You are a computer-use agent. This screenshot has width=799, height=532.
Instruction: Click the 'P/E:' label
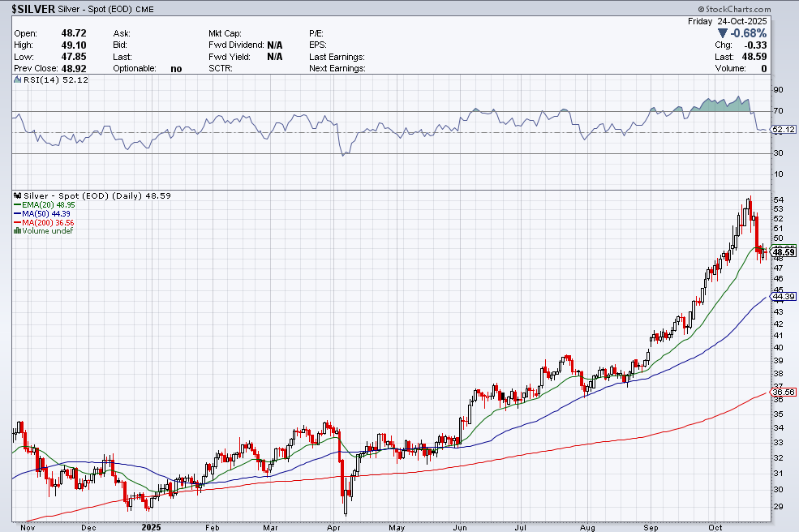316,33
